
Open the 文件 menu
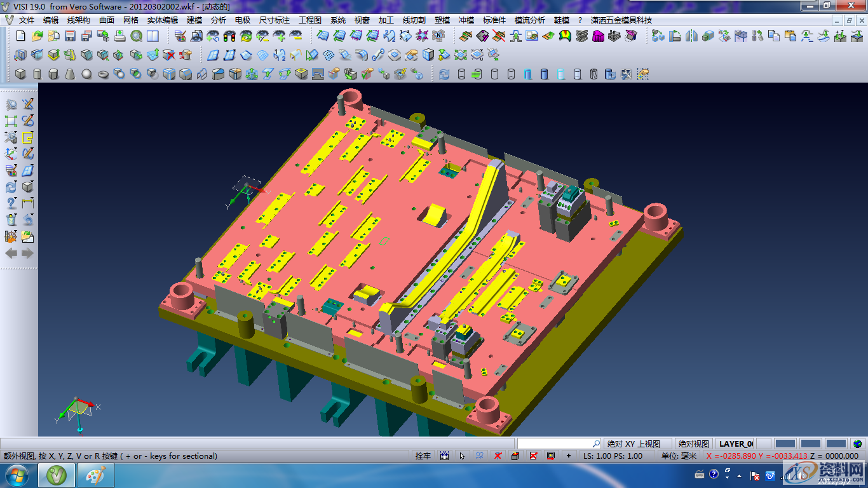[27, 20]
